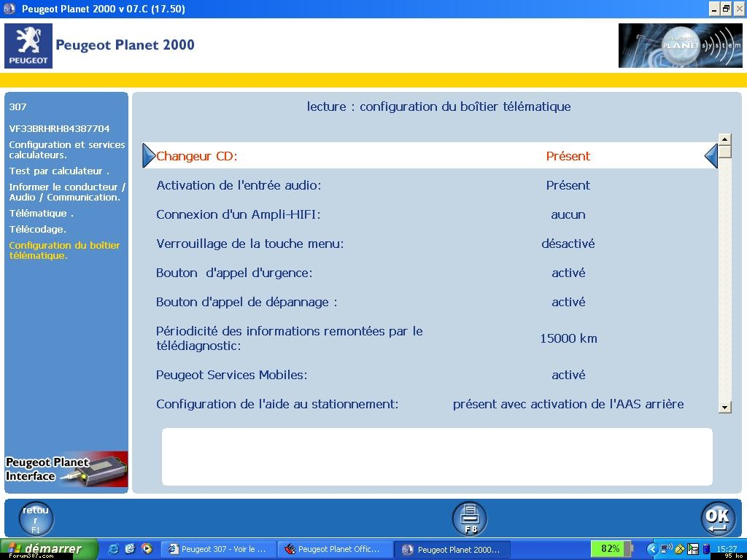The image size is (747, 560).
Task: Switch to Peugeot Planet Office taskbar window
Action: [334, 549]
